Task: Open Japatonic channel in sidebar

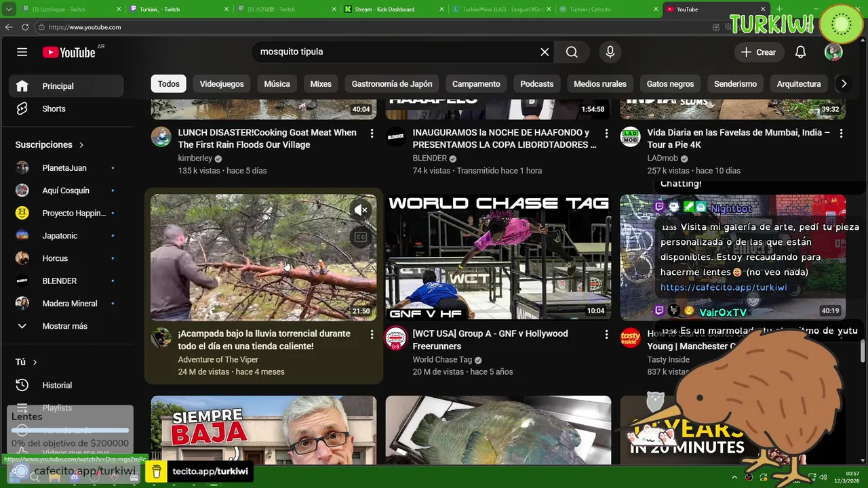Action: (66, 235)
